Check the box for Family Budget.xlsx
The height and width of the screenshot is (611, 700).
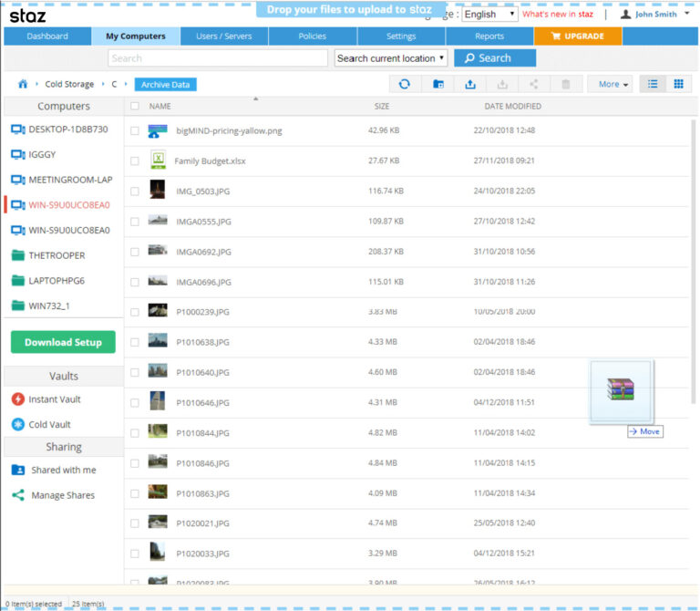coord(135,161)
